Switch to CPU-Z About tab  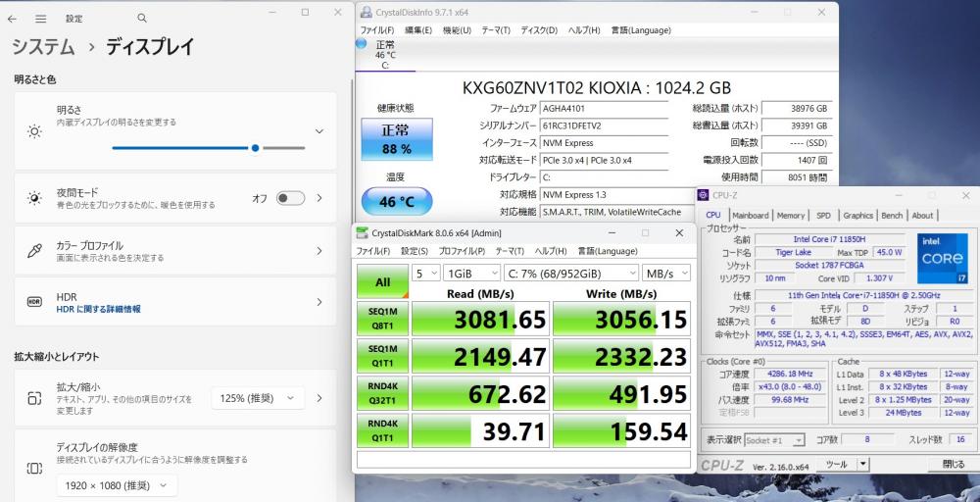(922, 215)
